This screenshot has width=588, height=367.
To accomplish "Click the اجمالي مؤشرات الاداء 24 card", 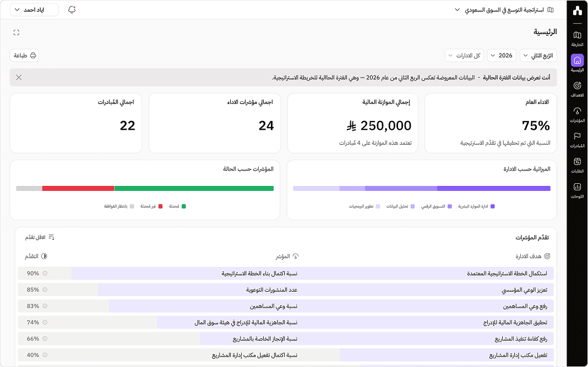I will (x=215, y=123).
